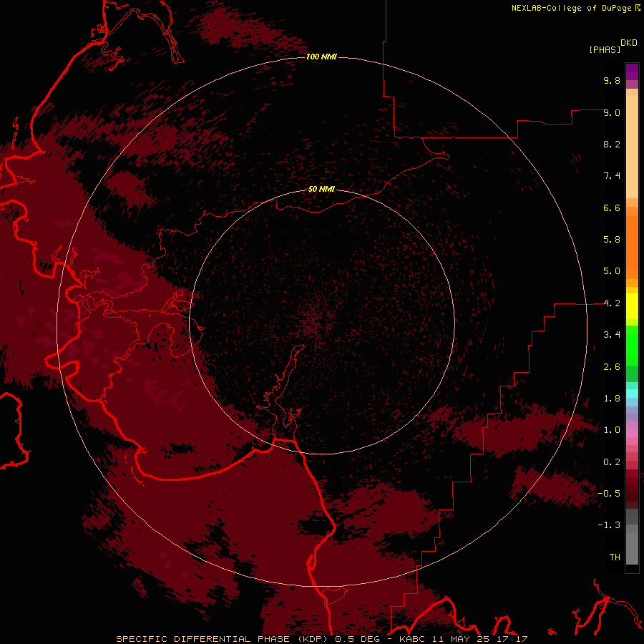Click the 100 NMI range ring label
The width and height of the screenshot is (644, 644).
321,57
